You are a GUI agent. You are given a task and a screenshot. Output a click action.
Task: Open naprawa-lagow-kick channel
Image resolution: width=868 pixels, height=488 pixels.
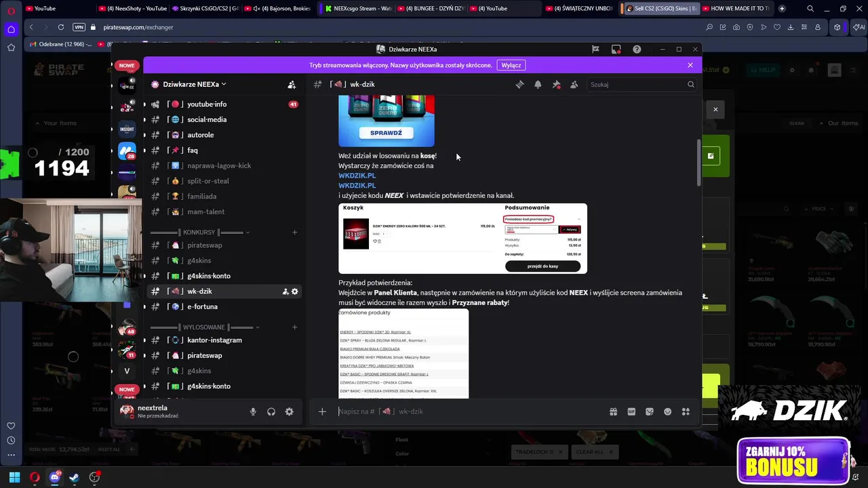click(224, 165)
